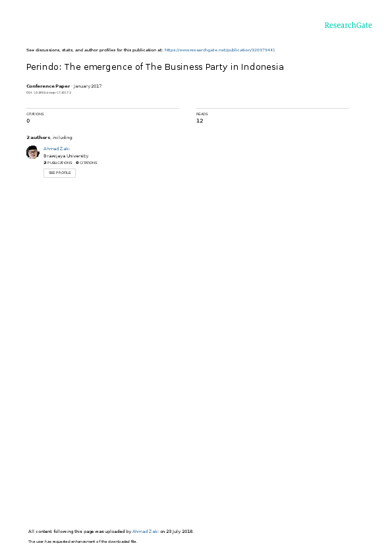
Task: Click the '2 authors, including' text
Action: coord(50,138)
